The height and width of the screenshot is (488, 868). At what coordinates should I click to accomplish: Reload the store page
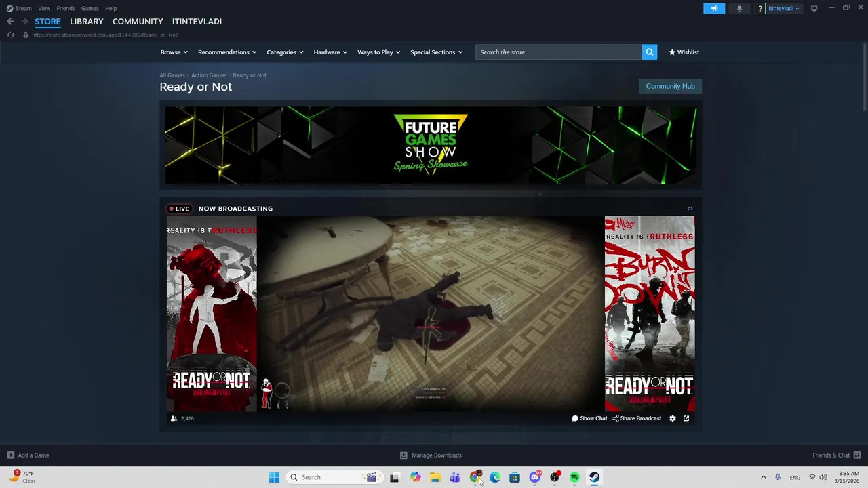[10, 35]
